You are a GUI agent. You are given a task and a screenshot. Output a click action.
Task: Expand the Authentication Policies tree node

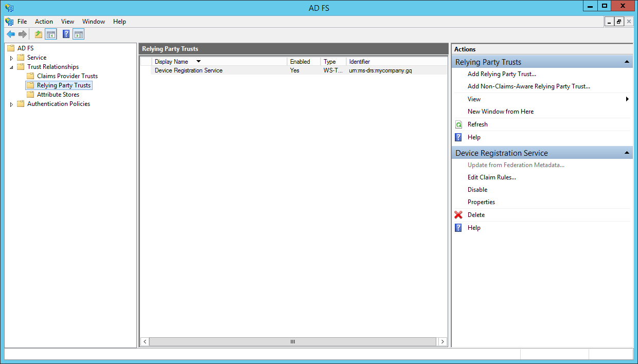click(x=11, y=103)
